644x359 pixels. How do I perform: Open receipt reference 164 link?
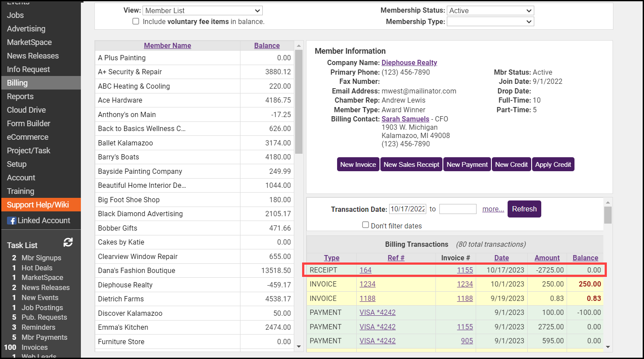coord(366,270)
